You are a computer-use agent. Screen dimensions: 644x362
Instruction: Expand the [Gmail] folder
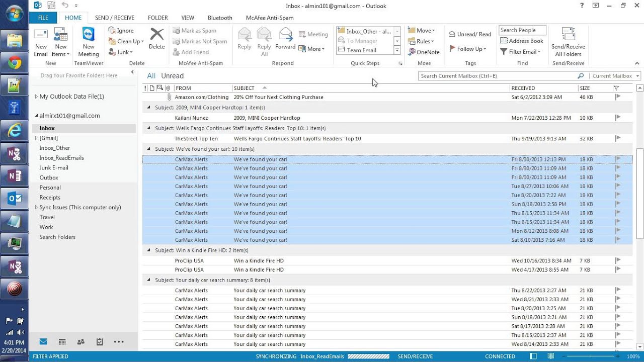(36, 138)
